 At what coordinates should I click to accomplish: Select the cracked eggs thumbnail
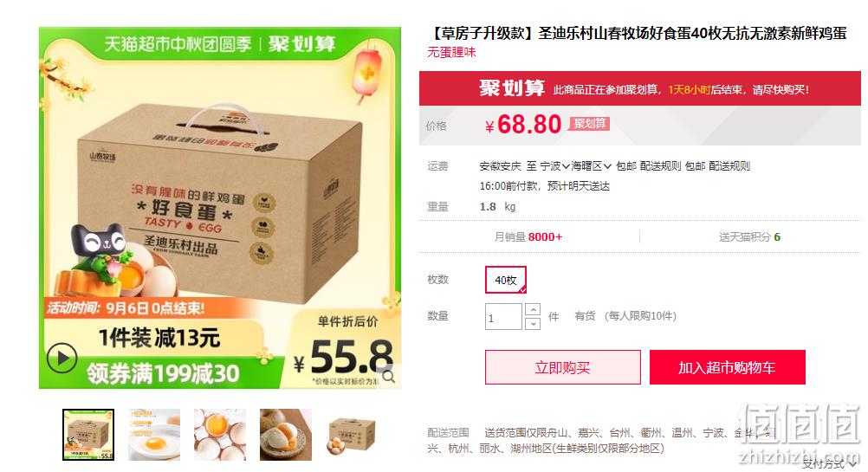[x=220, y=435]
